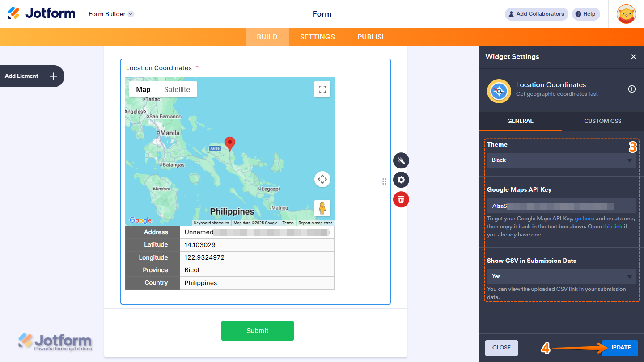644x362 pixels.
Task: Open the PUBLISH tab
Action: click(x=372, y=37)
